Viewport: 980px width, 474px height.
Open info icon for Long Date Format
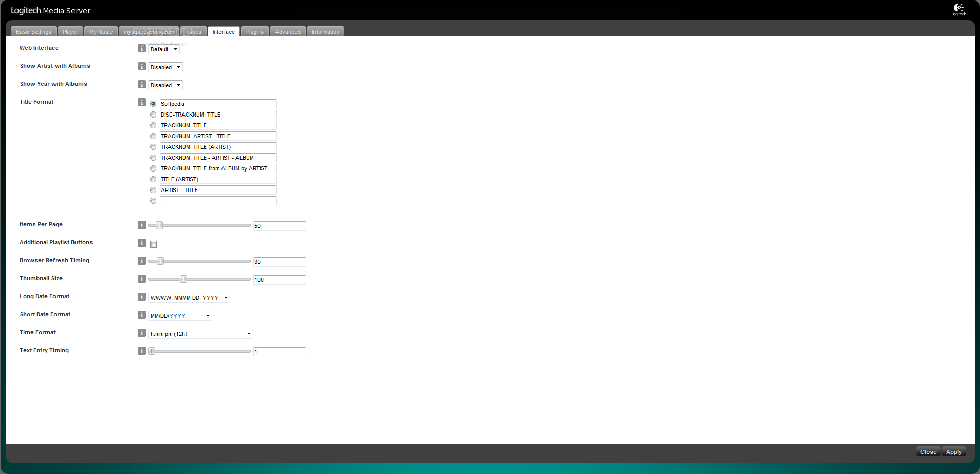[x=142, y=297]
